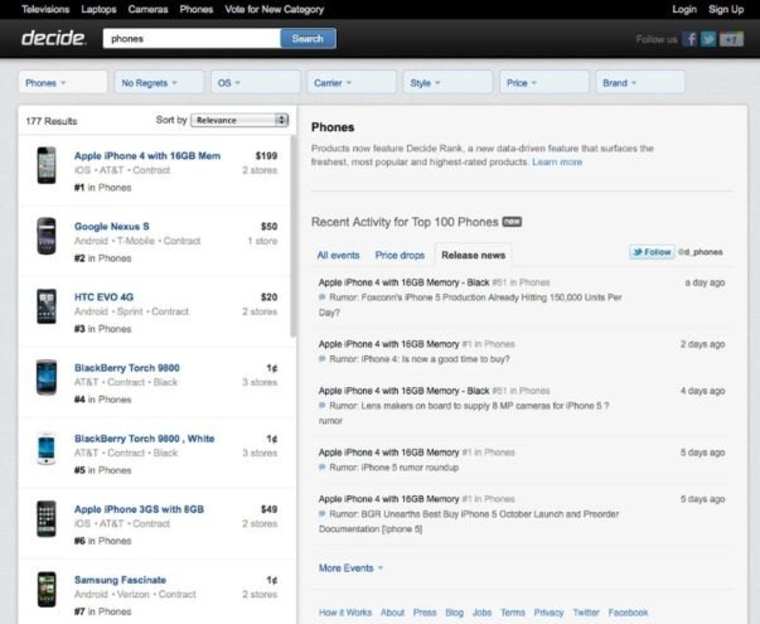This screenshot has width=760, height=624.
Task: Expand the No Regrets filter dropdown
Action: (159, 83)
